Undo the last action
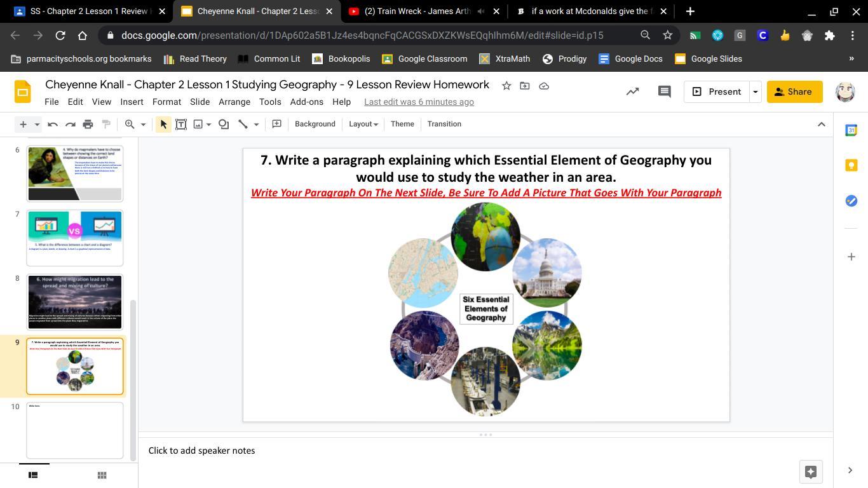Screen dimensions: 868x488 pos(53,124)
